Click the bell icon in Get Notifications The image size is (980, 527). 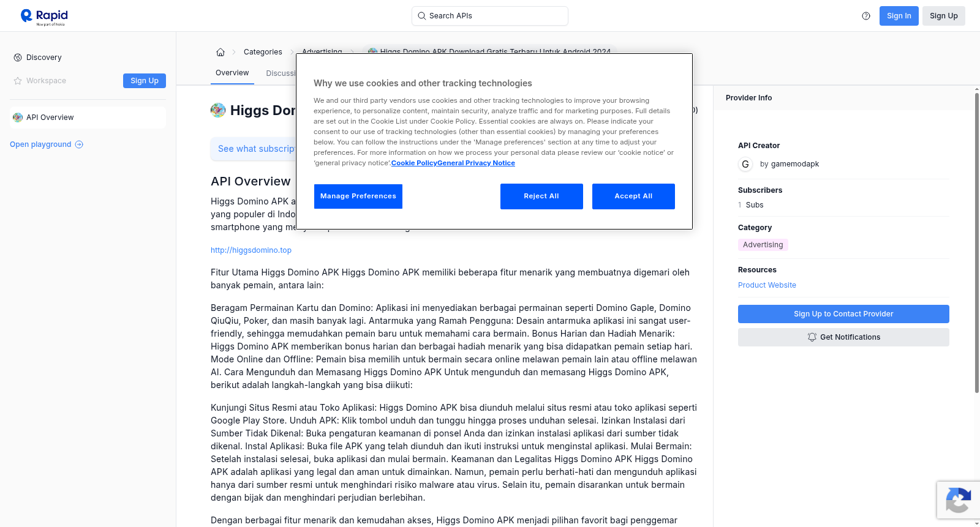tap(812, 337)
